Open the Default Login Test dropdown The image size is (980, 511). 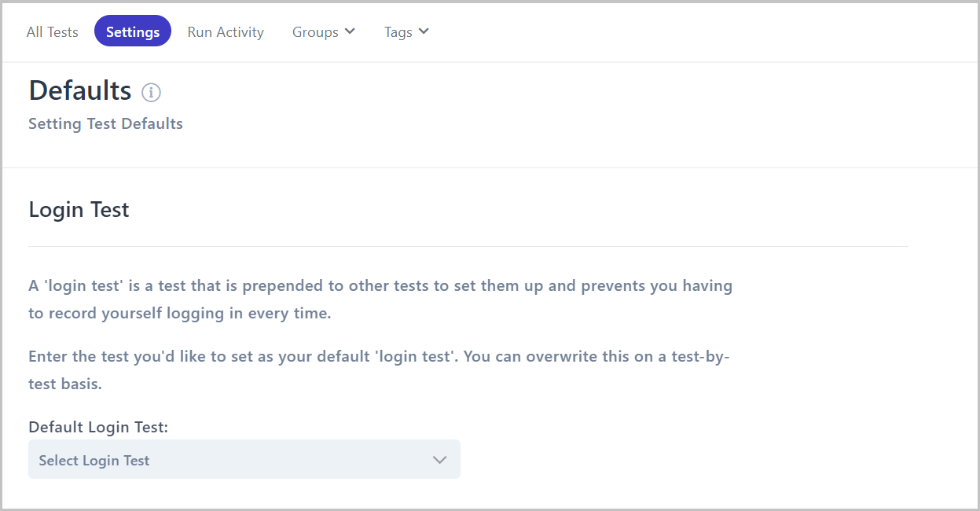[x=244, y=459]
